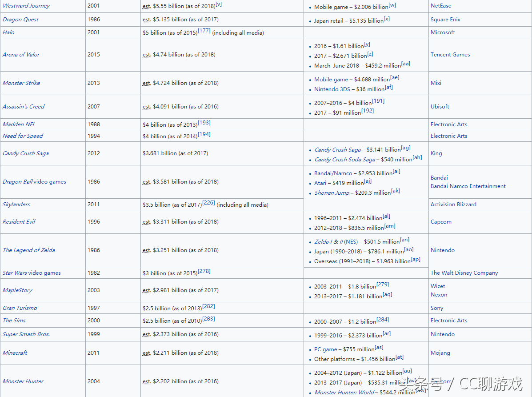This screenshot has height=397, width=532.
Task: Click the Halo franchise link
Action: pyautogui.click(x=8, y=32)
